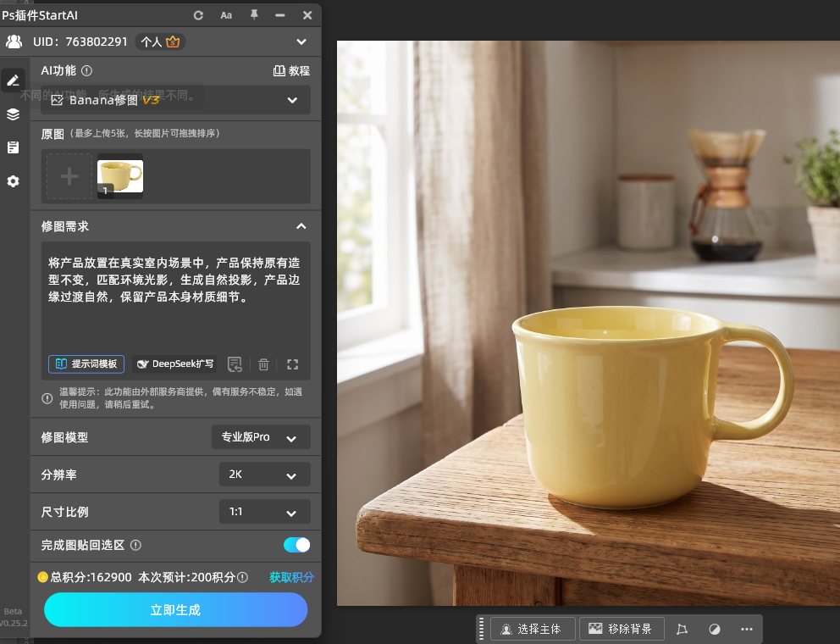Click the transform icon in task bar
This screenshot has height=644, width=840.
682,629
